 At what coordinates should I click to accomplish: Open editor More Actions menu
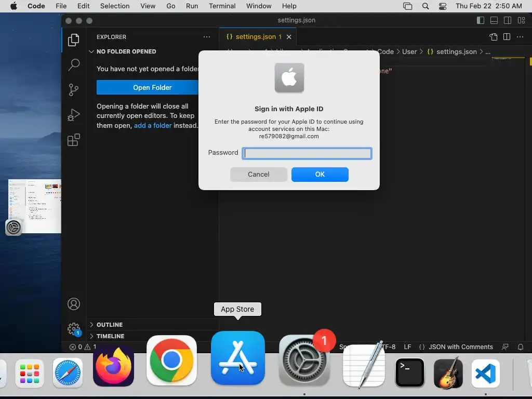[x=520, y=37]
